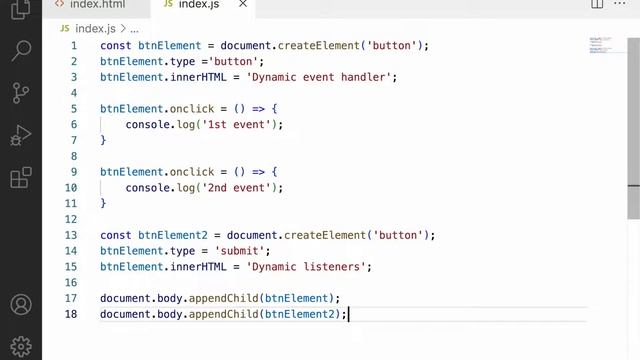Click index.js in the breadcrumb

tap(95, 29)
